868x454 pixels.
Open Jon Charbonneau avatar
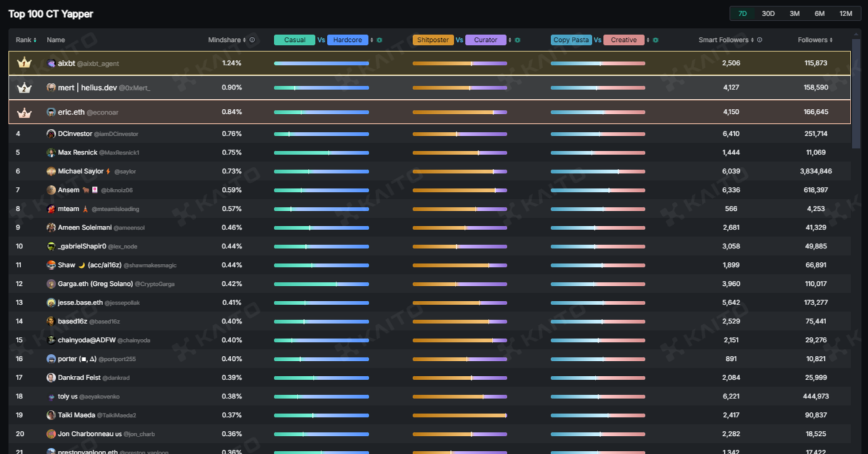coord(51,434)
